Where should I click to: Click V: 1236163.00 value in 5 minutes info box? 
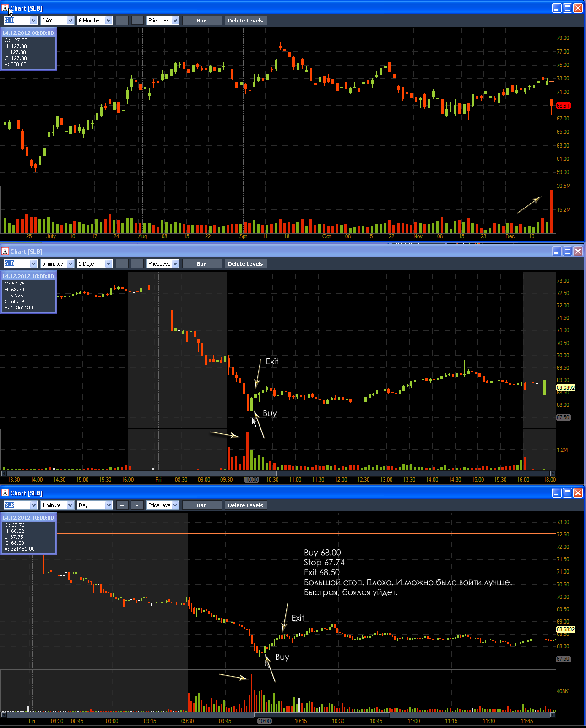pyautogui.click(x=21, y=307)
